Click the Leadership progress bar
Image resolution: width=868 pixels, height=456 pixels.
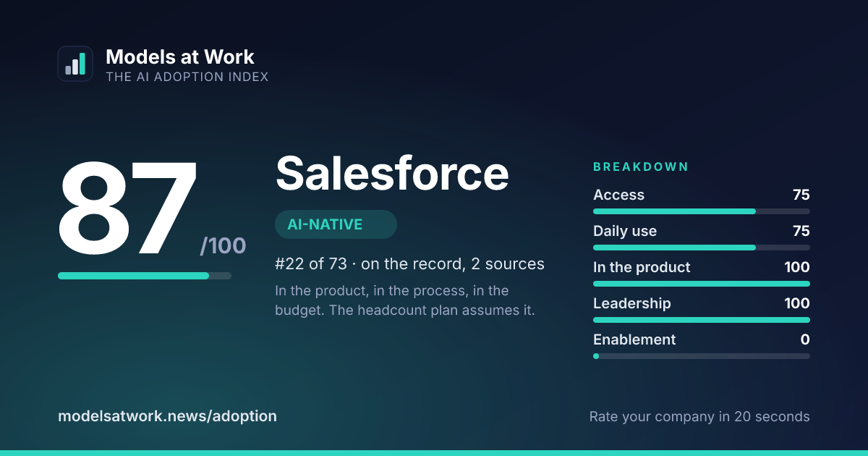click(x=702, y=320)
